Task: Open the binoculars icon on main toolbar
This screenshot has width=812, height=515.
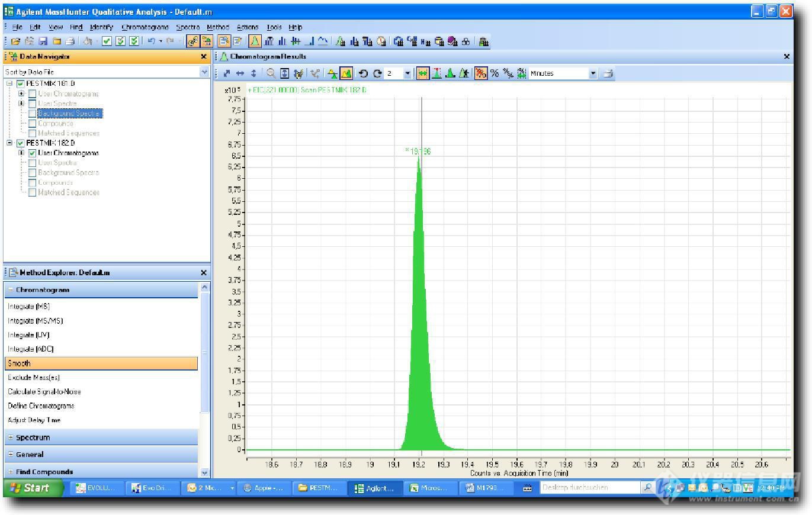Action: click(x=466, y=41)
